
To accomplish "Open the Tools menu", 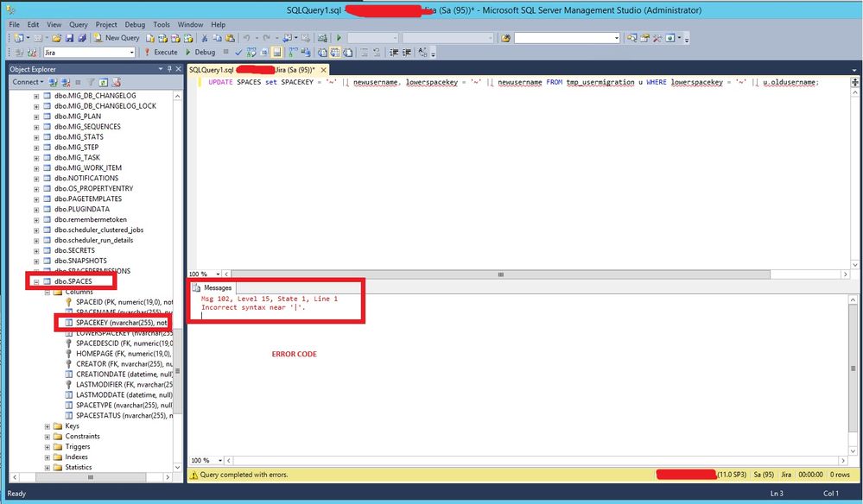I will click(x=162, y=24).
